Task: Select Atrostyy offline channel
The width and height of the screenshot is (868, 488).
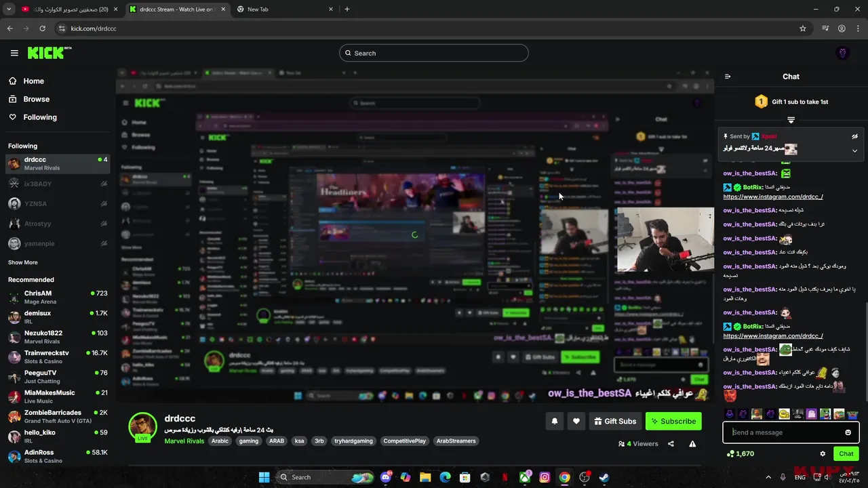Action: 57,224
